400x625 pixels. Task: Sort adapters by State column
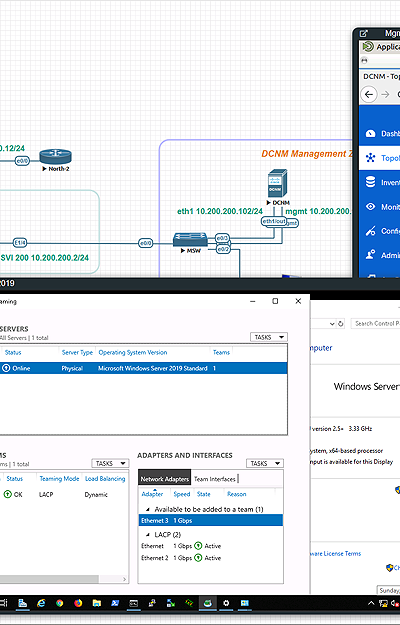click(x=204, y=494)
